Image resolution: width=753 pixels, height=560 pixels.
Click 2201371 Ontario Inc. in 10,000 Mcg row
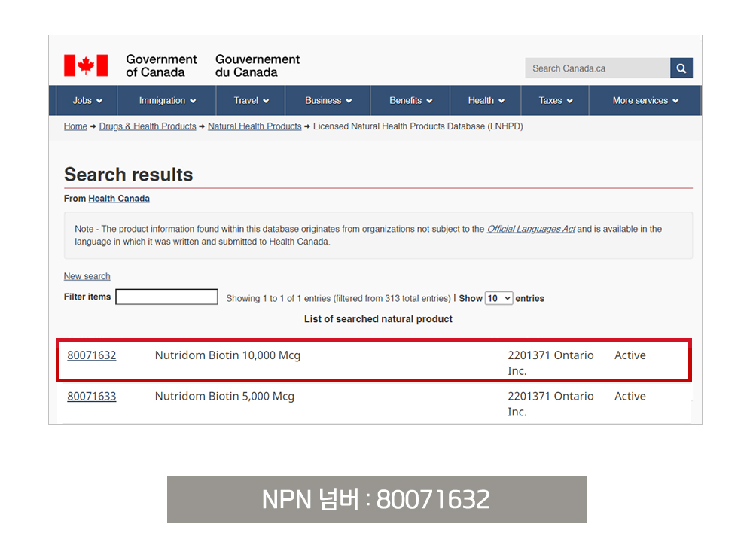[x=550, y=363]
